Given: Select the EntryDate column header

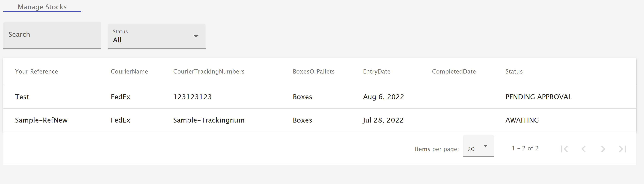Looking at the screenshot, I should tap(377, 71).
